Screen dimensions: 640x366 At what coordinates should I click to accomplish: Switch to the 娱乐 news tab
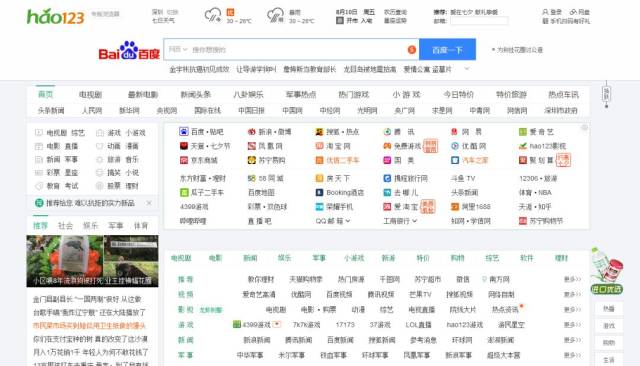[91, 226]
